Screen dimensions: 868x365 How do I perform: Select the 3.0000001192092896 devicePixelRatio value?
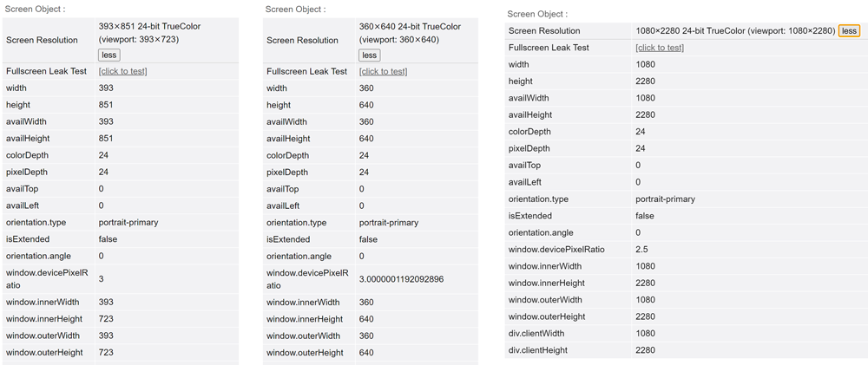click(x=401, y=280)
